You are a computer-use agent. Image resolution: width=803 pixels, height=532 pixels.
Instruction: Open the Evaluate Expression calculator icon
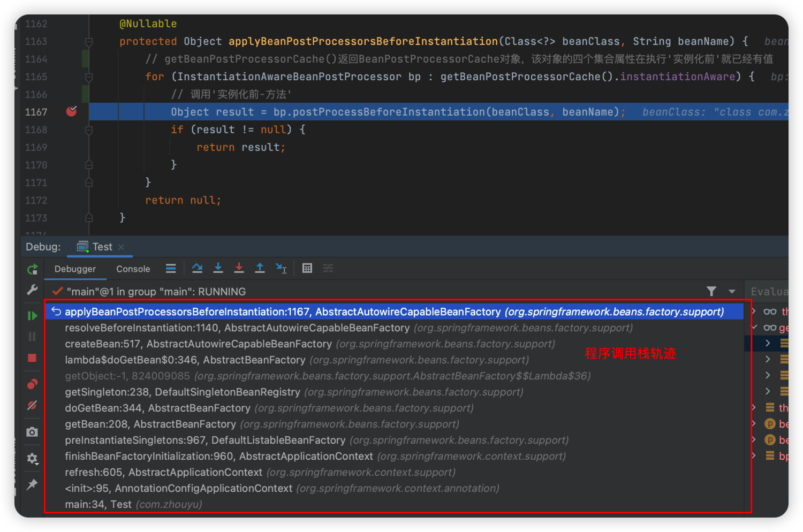[x=307, y=268]
